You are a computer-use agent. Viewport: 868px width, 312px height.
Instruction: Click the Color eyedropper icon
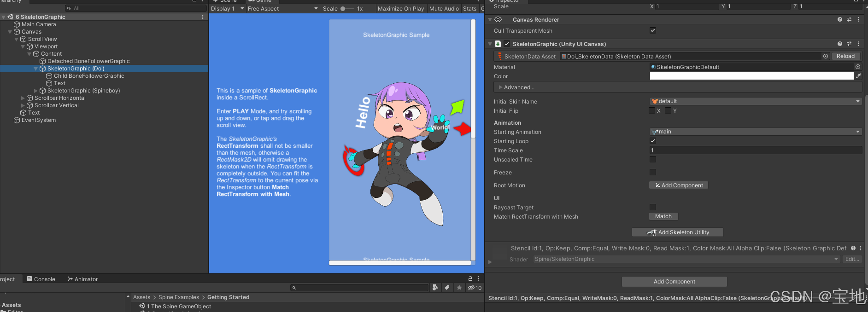tap(858, 76)
